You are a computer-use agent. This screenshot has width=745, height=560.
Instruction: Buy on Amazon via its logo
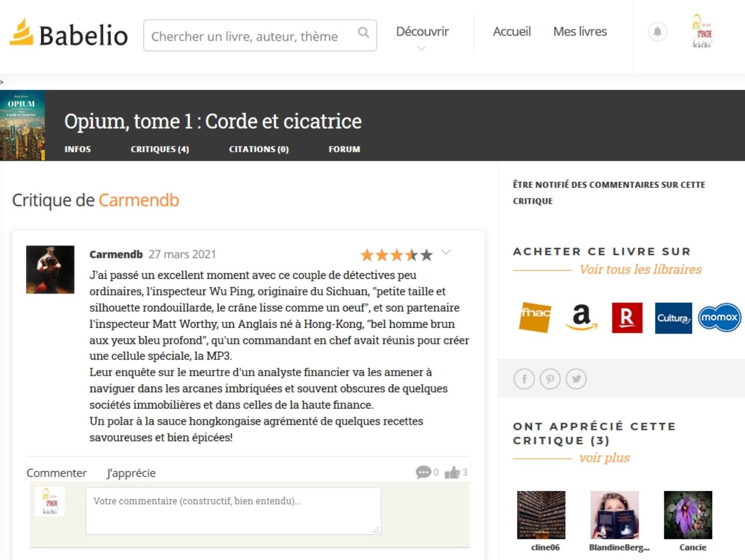click(581, 317)
